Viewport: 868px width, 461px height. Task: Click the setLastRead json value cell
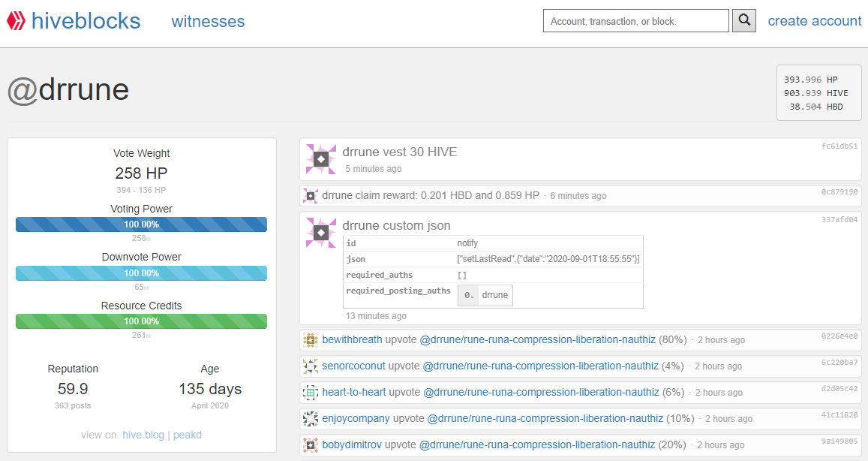point(548,259)
